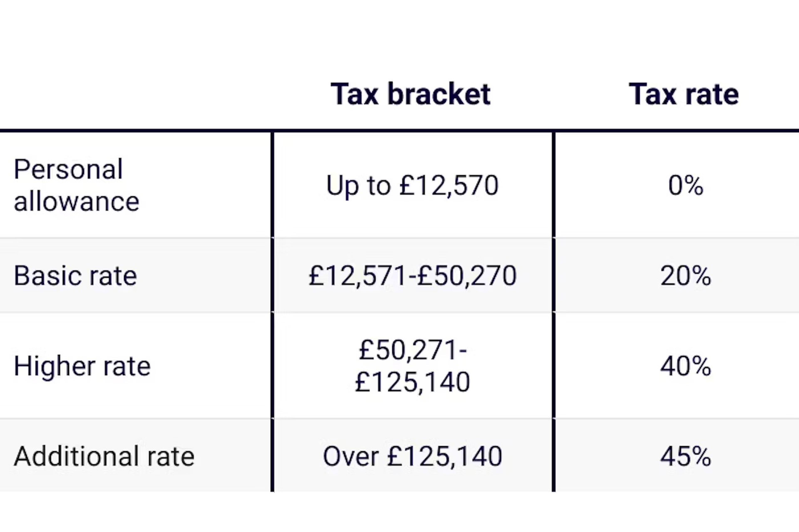Click the Up to £12,570 bracket cell

(x=412, y=186)
